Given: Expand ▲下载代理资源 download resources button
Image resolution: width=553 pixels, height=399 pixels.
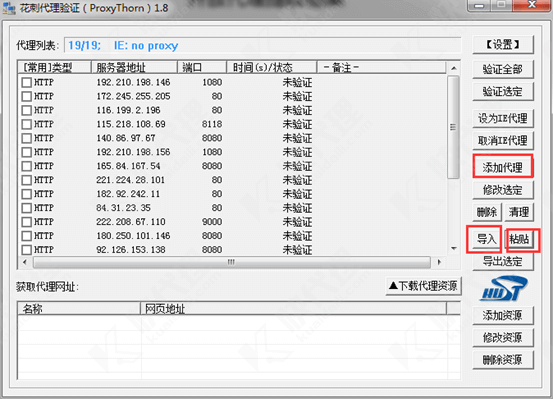Looking at the screenshot, I should click(423, 286).
